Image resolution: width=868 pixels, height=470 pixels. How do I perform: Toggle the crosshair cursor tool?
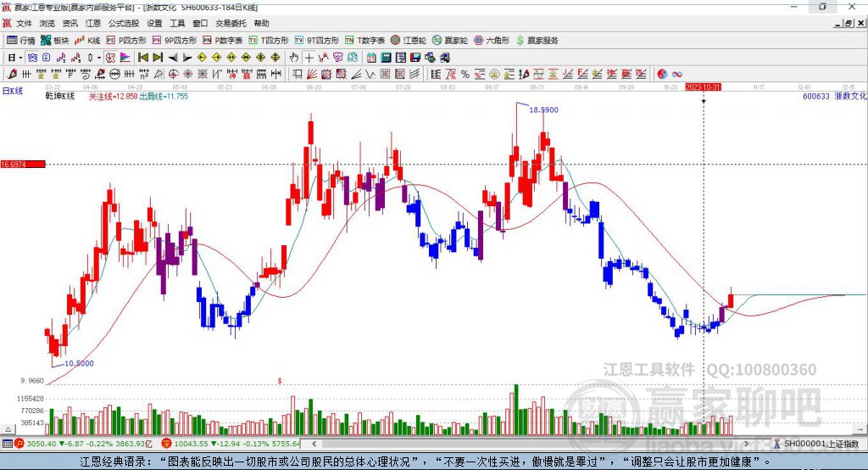pos(309,57)
